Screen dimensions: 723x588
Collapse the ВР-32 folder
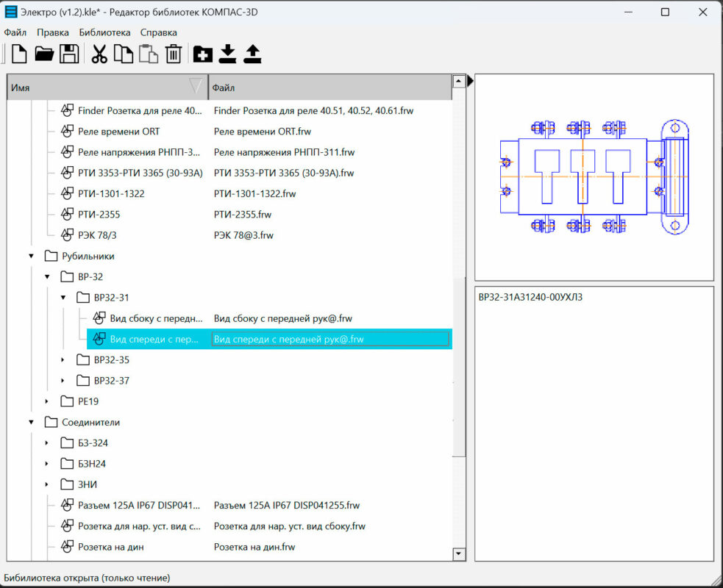click(47, 276)
